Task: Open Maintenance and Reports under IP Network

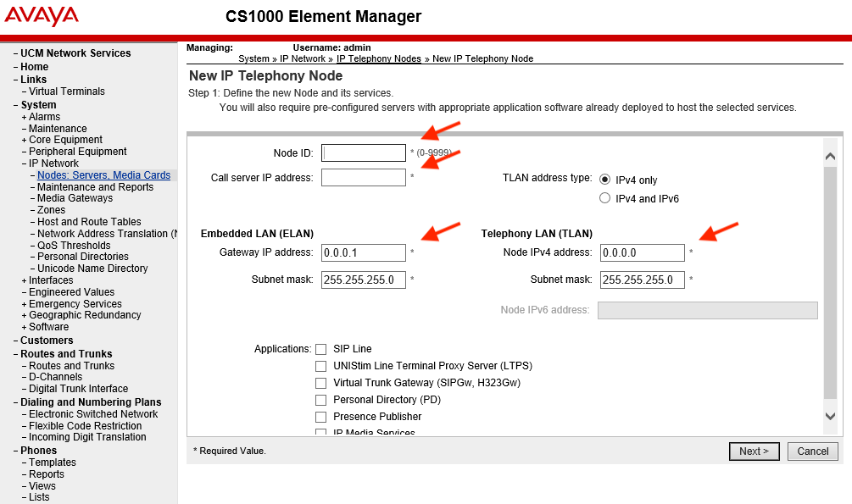Action: [x=95, y=187]
